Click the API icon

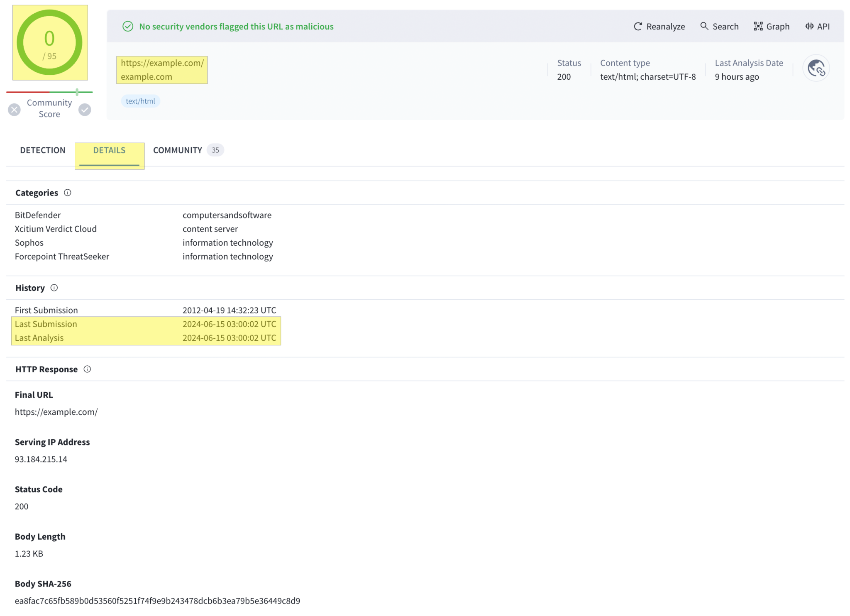809,26
